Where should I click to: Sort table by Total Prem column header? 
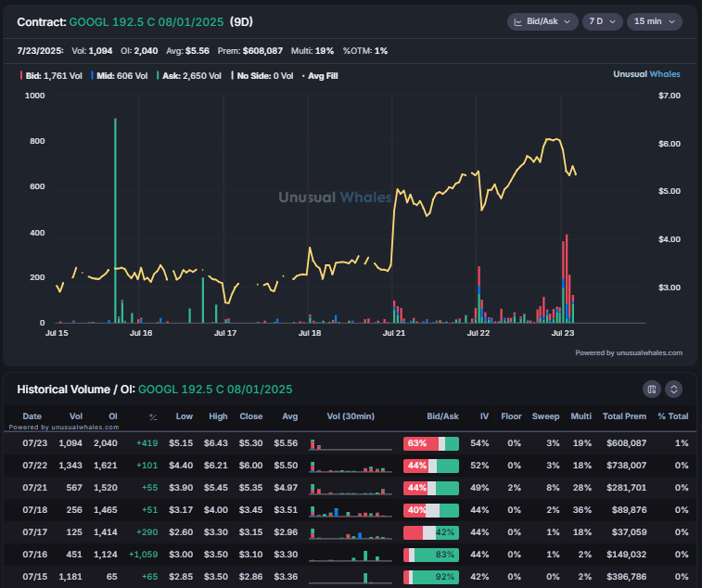click(624, 416)
